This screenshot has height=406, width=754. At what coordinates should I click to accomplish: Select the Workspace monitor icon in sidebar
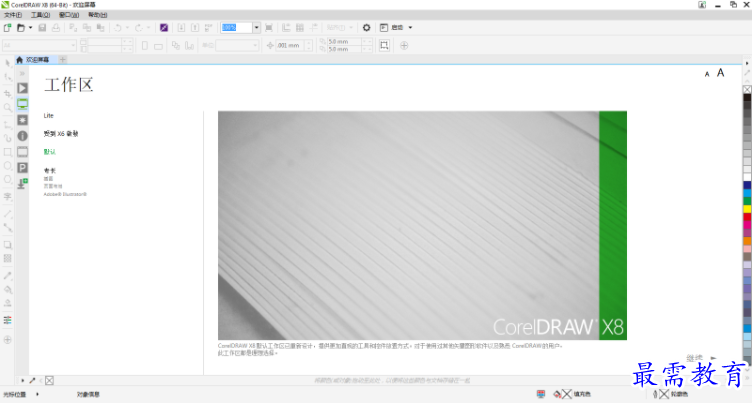point(23,104)
